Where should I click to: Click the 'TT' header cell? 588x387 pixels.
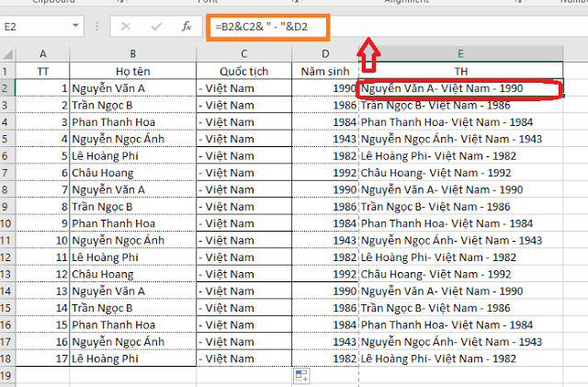pos(43,72)
